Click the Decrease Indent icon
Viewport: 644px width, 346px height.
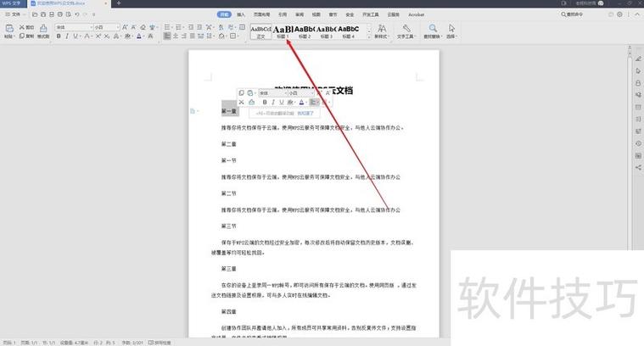191,27
